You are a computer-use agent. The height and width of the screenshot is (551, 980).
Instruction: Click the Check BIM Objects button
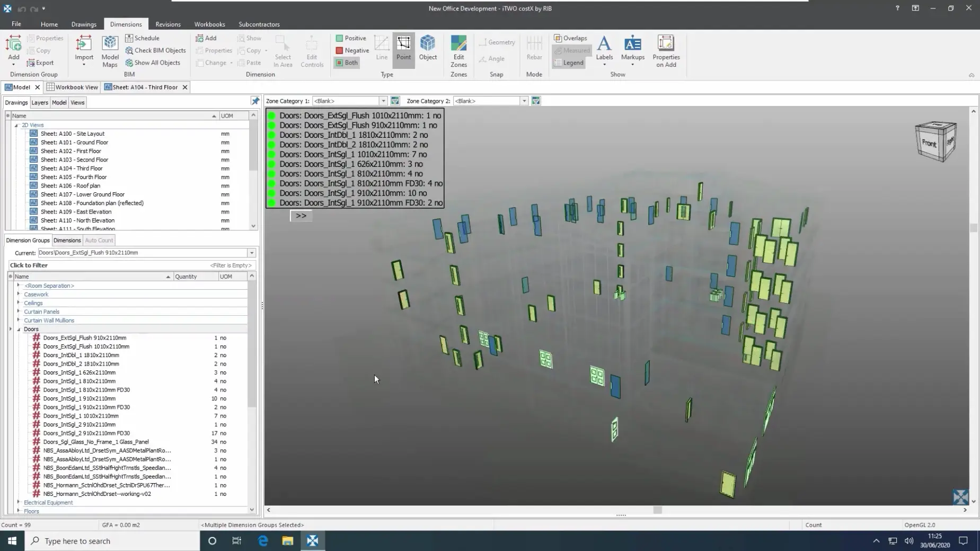point(156,50)
